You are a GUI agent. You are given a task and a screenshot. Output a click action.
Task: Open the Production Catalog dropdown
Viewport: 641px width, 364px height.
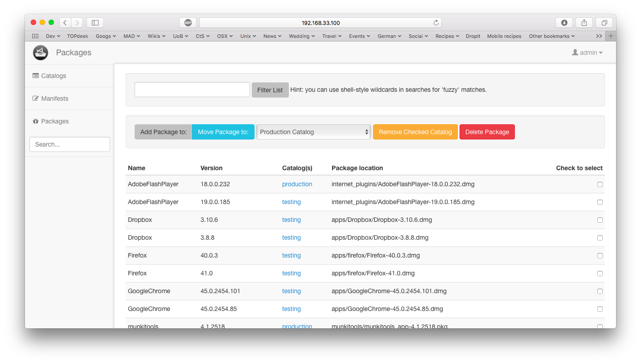pyautogui.click(x=314, y=132)
